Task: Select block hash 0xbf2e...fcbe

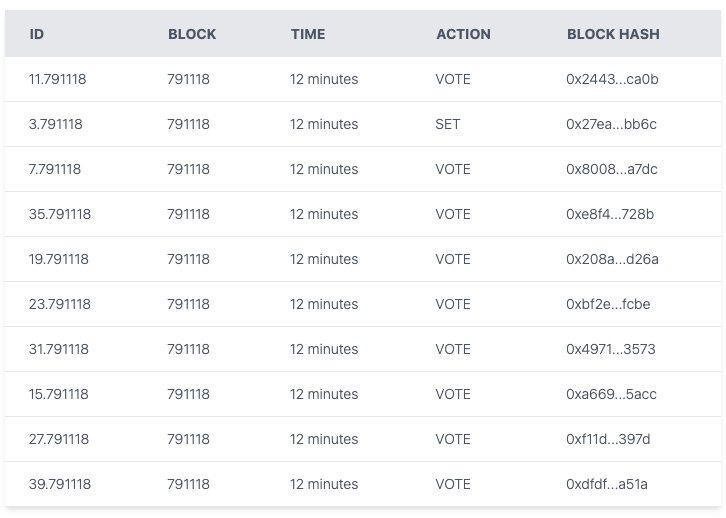Action: (x=608, y=304)
